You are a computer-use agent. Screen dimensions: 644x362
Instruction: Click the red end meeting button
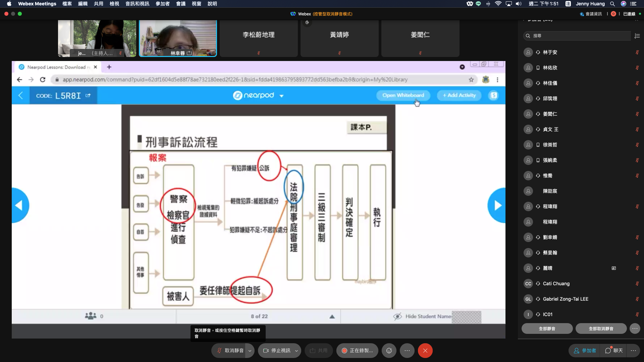pos(425,351)
